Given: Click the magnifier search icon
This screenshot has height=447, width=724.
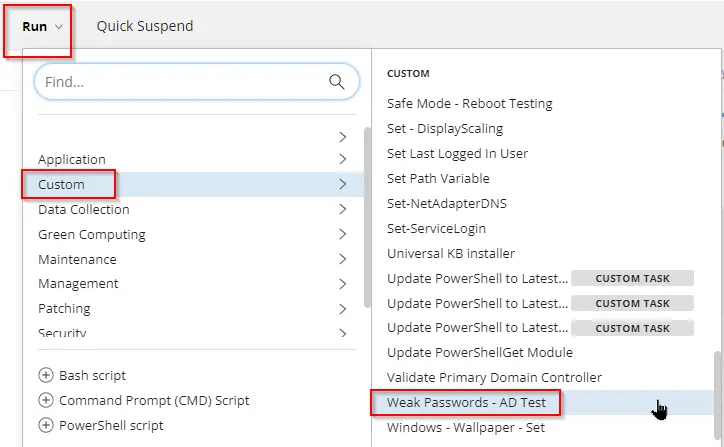Looking at the screenshot, I should pos(337,82).
